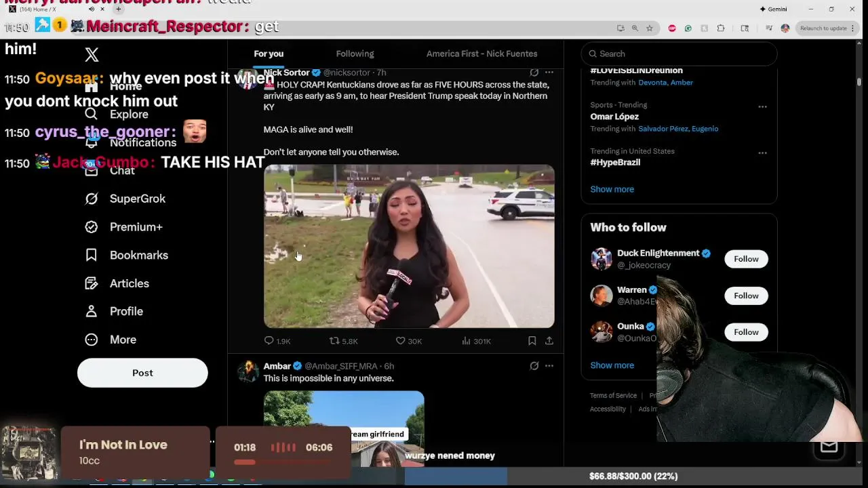Click Ambar's profile avatar
This screenshot has height=488, width=868.
click(248, 371)
